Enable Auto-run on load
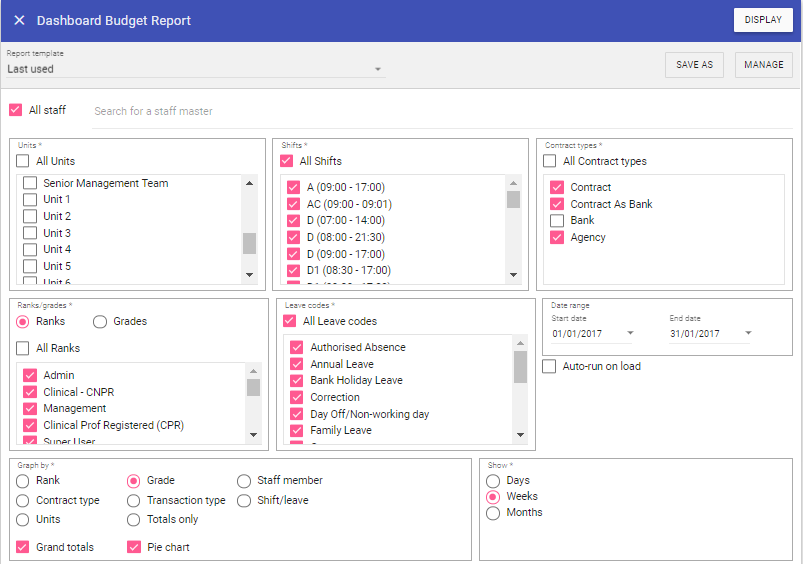The image size is (803, 564). pyautogui.click(x=549, y=366)
